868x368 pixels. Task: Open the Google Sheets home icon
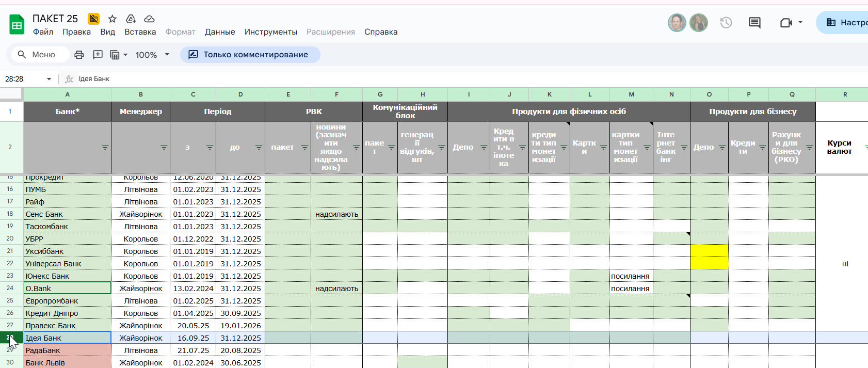tap(17, 24)
